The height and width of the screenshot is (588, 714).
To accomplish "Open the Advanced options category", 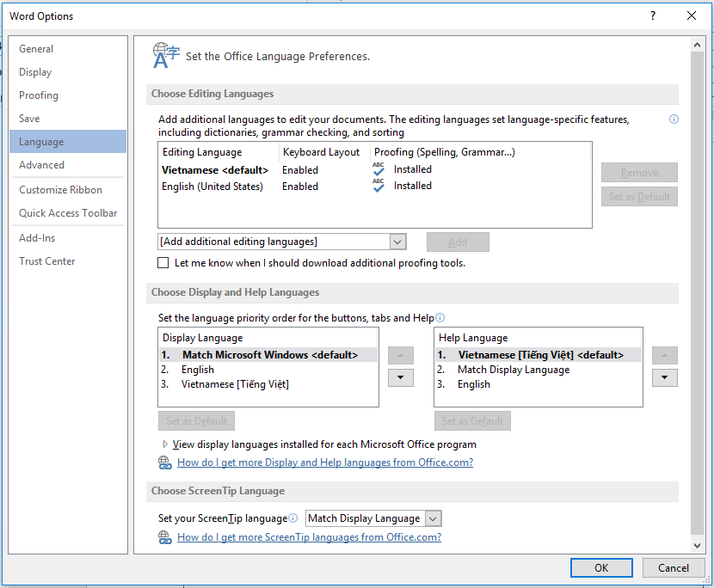I will [x=41, y=165].
